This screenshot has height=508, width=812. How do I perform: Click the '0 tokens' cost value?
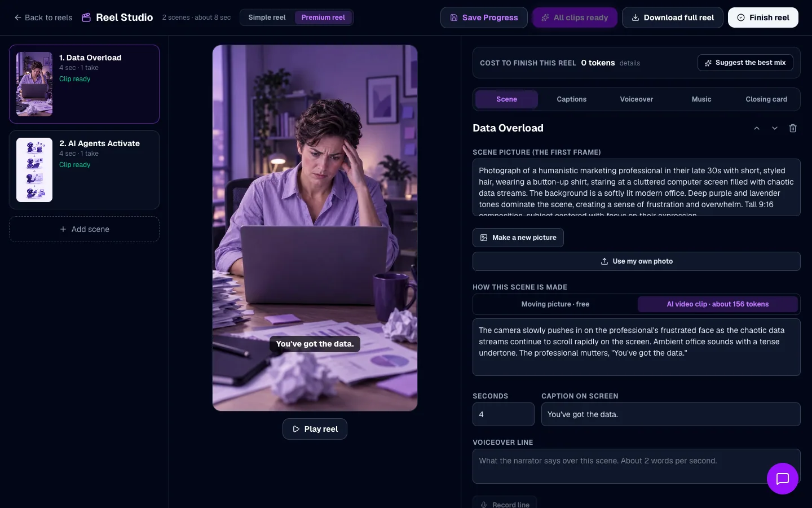tap(598, 63)
